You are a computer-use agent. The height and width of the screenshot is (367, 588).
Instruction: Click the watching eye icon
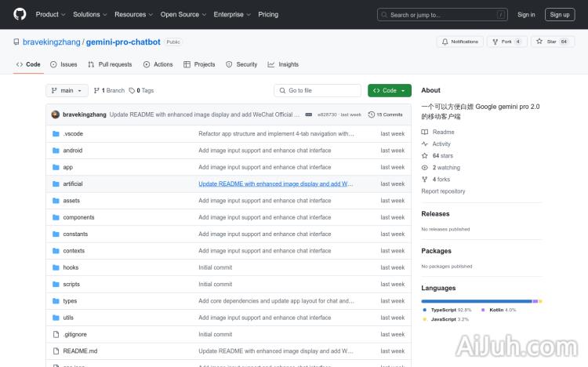[x=424, y=167]
